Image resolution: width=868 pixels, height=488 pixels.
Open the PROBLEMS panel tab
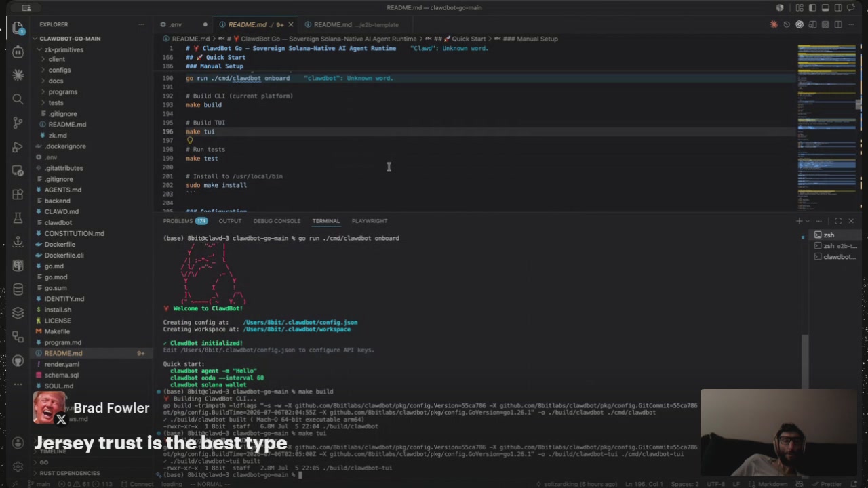point(185,221)
